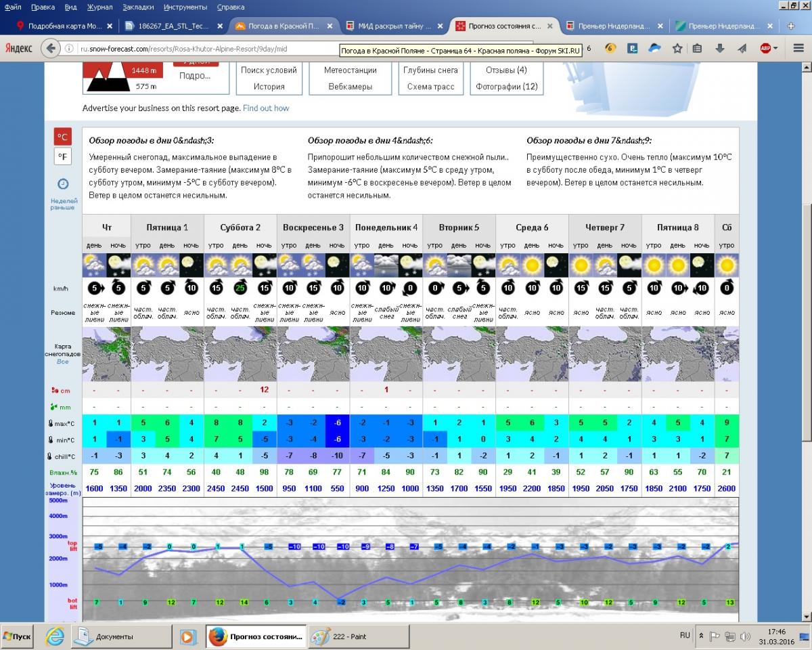
Task: Click the network tray icon
Action: pos(730,636)
